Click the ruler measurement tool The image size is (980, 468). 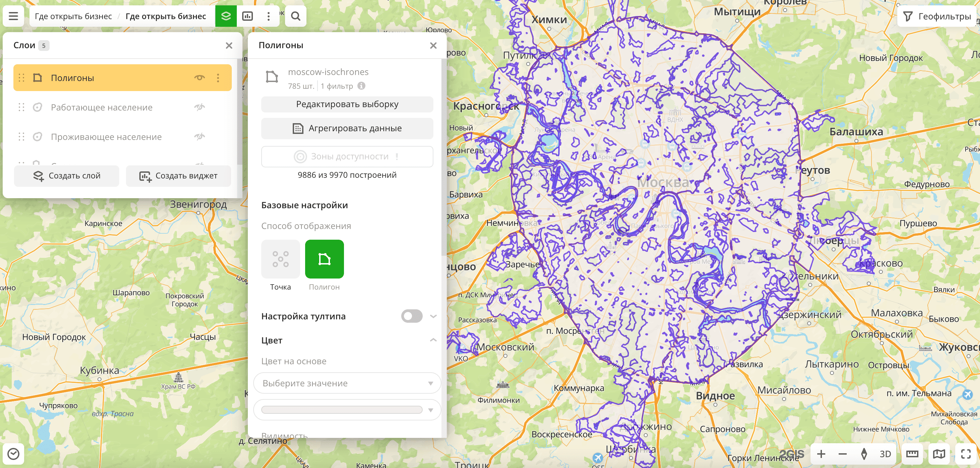pyautogui.click(x=912, y=454)
